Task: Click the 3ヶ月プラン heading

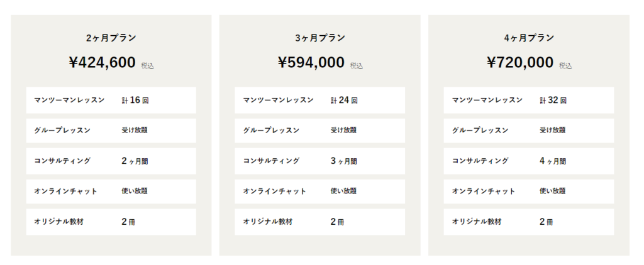Action: coord(320,38)
